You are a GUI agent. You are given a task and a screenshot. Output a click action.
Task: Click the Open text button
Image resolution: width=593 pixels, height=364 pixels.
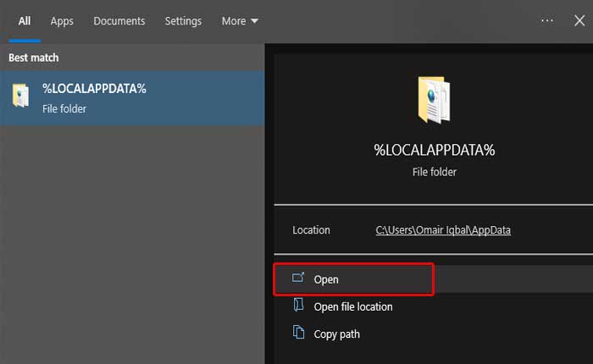tap(326, 279)
